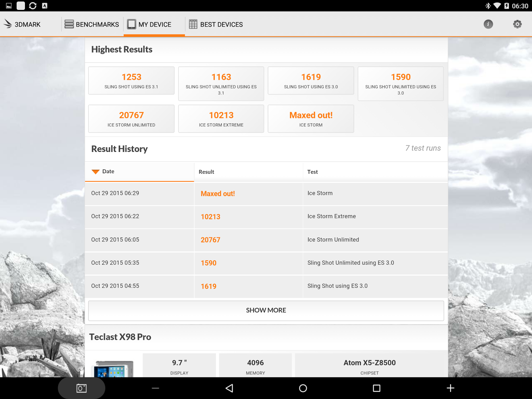Screen dimensions: 532x399
Task: Sort results by the Date column arrow
Action: [x=95, y=172]
